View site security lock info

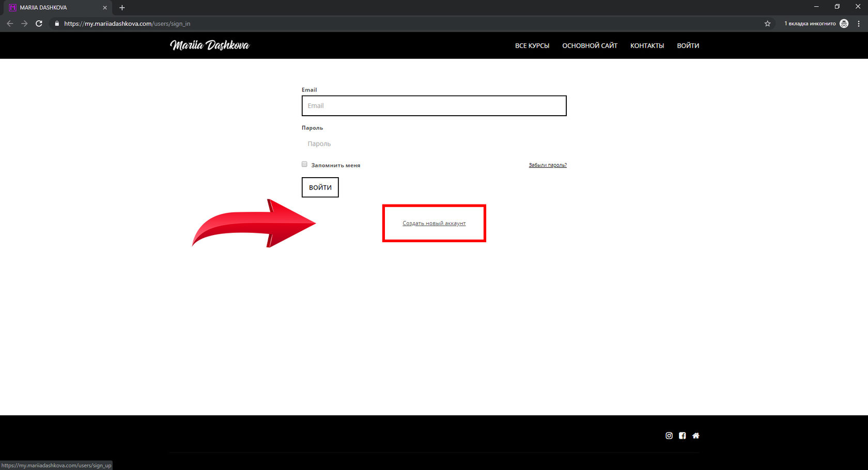57,24
